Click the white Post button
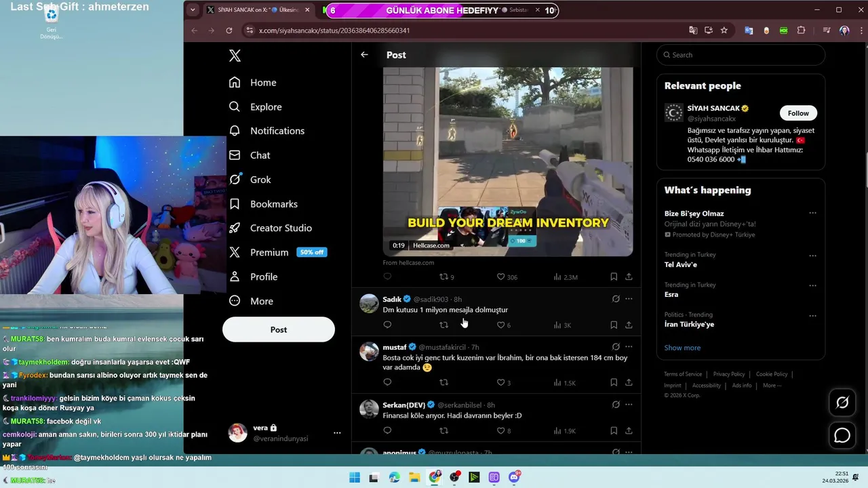868x488 pixels. pyautogui.click(x=279, y=329)
